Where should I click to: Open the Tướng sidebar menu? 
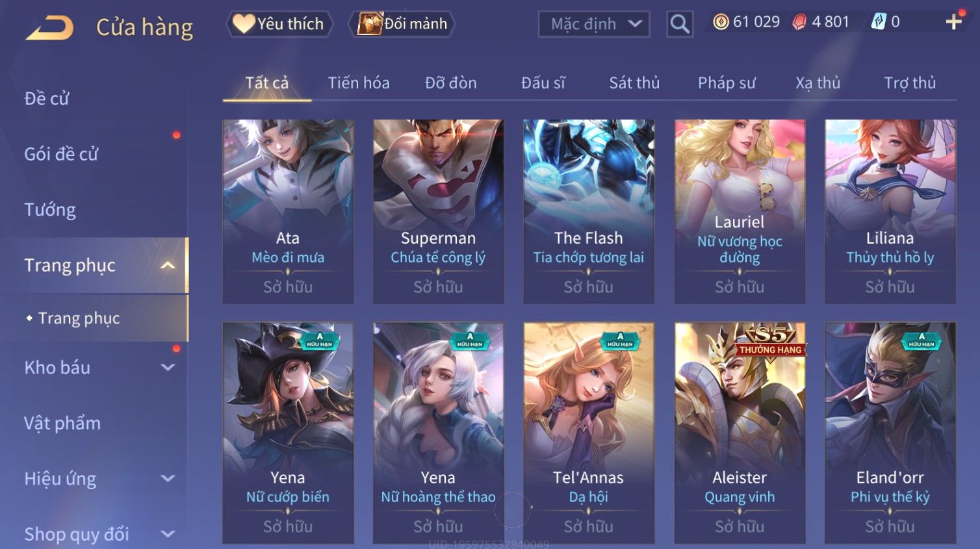[x=50, y=210]
